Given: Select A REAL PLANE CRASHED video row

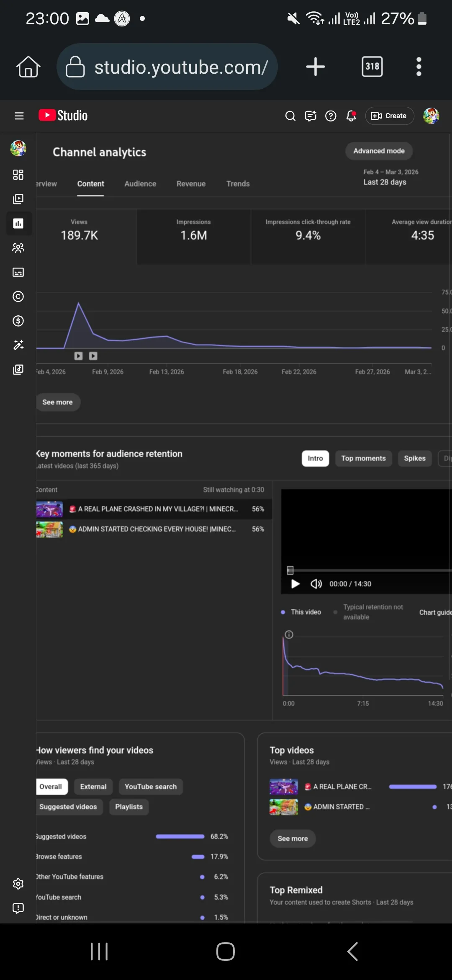Looking at the screenshot, I should pos(154,509).
